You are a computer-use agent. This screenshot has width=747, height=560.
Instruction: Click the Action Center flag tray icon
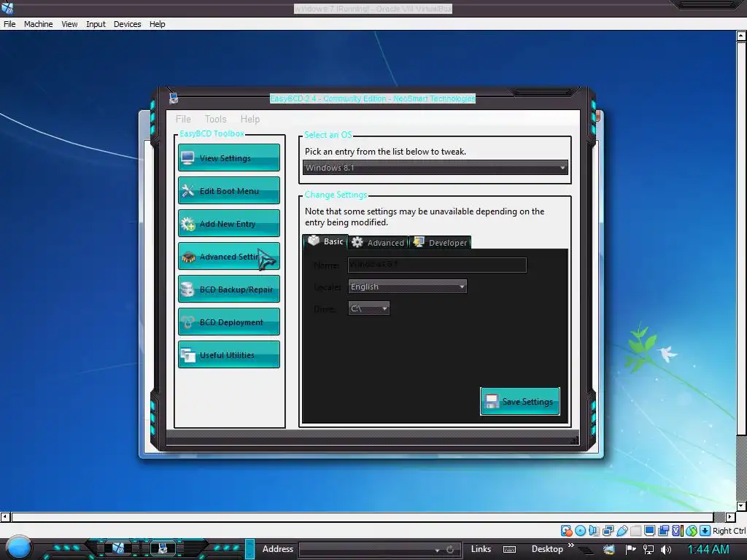tap(630, 549)
